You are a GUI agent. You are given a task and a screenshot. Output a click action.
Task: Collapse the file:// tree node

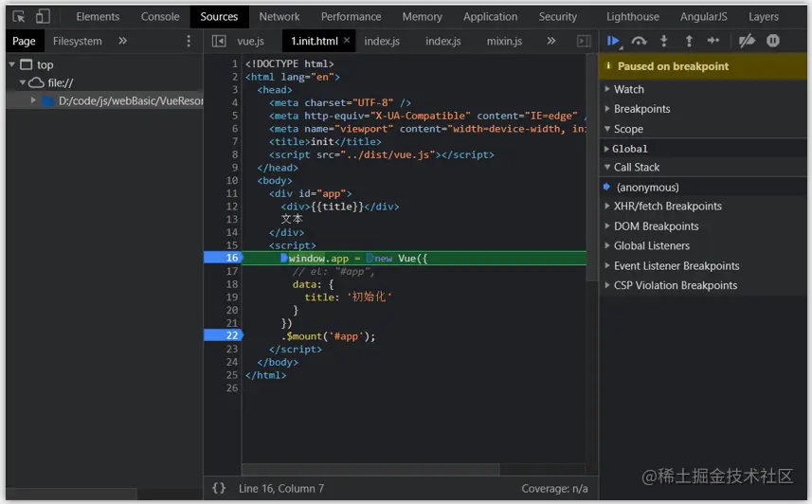point(23,82)
